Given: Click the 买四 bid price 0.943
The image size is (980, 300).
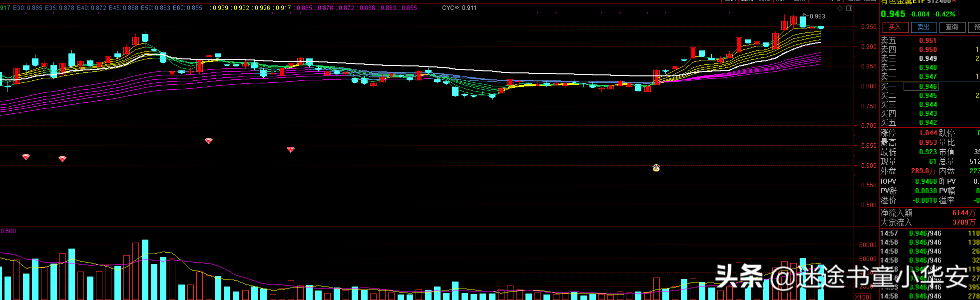Looking at the screenshot, I should click(928, 114).
